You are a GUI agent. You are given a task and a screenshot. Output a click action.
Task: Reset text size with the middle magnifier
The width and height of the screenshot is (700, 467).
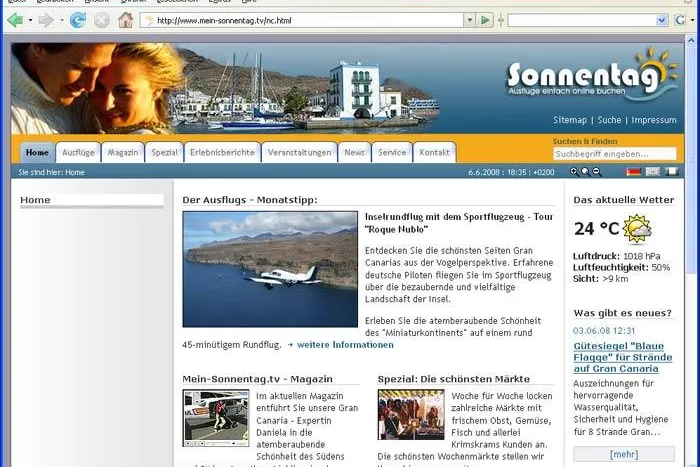[x=585, y=172]
